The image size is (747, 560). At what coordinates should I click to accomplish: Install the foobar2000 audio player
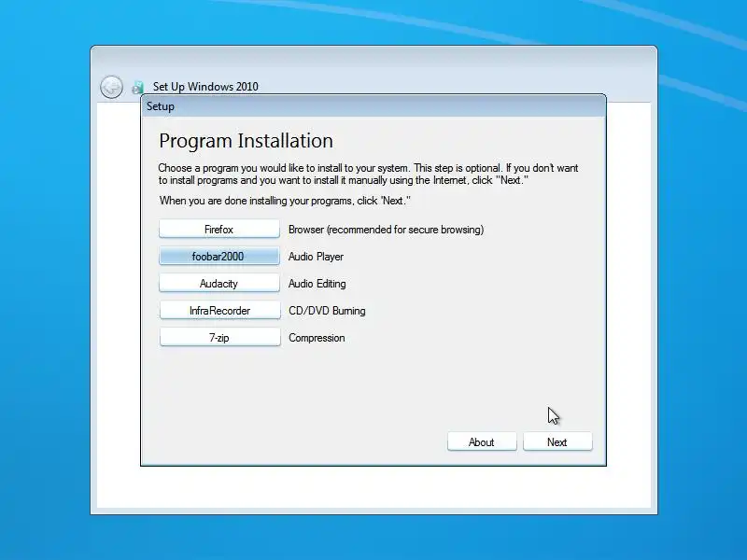(219, 256)
